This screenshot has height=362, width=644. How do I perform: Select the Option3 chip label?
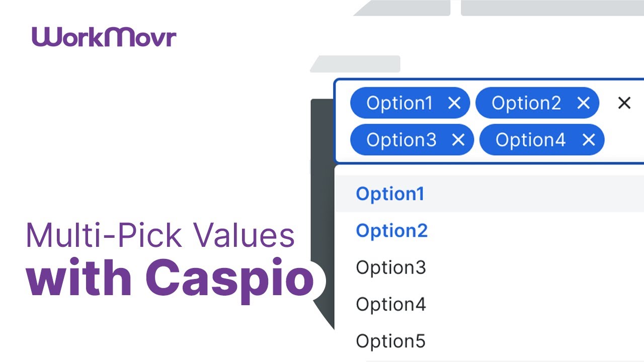401,140
